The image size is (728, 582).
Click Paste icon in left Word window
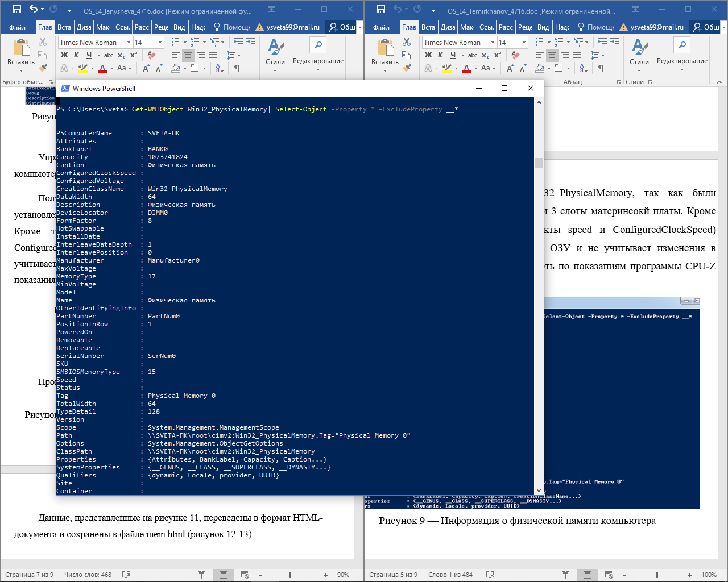[x=21, y=48]
